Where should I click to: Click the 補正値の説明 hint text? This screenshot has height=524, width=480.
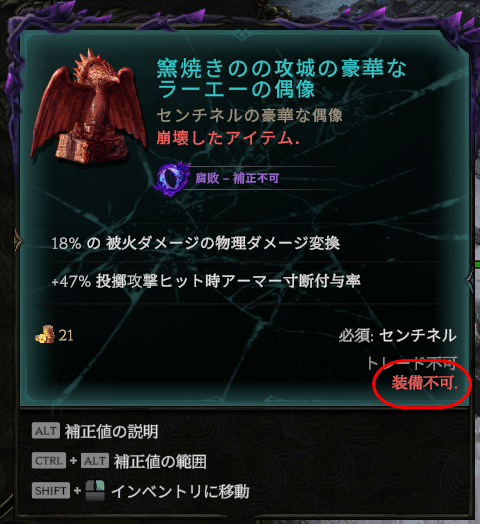tap(111, 431)
